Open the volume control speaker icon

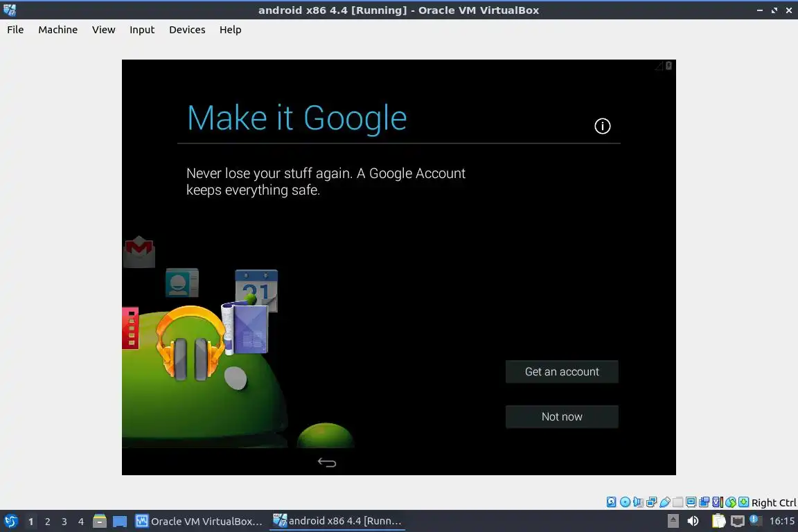[693, 521]
